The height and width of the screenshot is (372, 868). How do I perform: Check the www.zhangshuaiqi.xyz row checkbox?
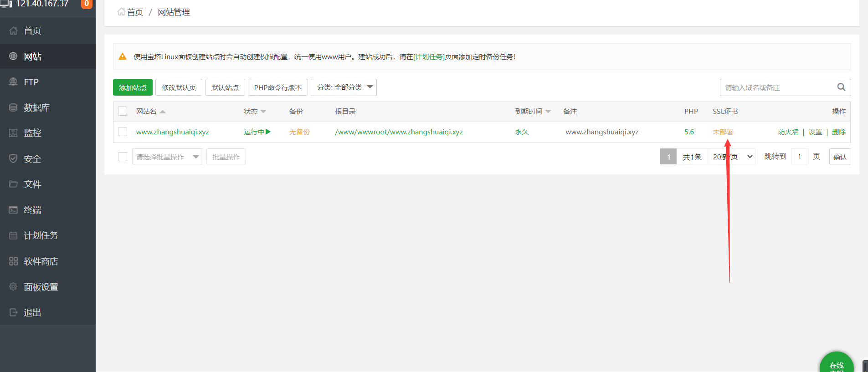point(123,132)
